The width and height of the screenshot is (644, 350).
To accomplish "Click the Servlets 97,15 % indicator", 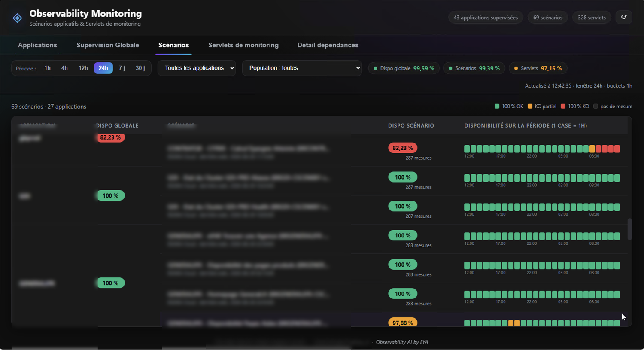I will [x=538, y=68].
